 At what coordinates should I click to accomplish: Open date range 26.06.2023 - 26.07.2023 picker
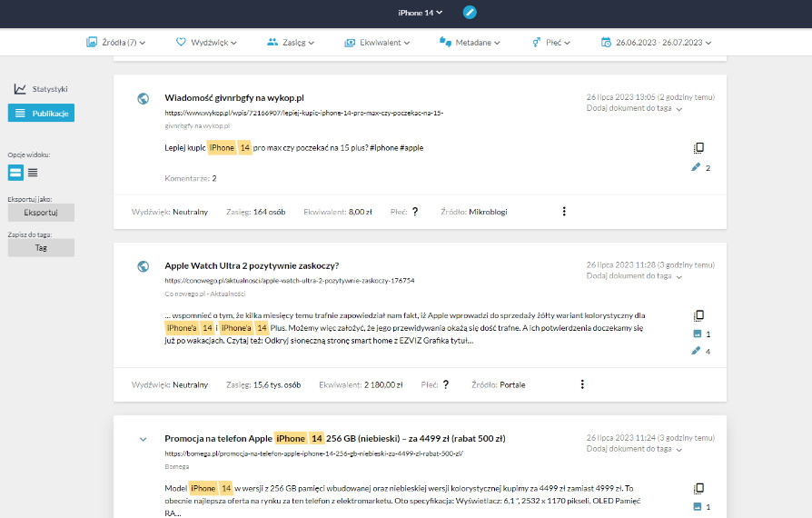pyautogui.click(x=656, y=43)
